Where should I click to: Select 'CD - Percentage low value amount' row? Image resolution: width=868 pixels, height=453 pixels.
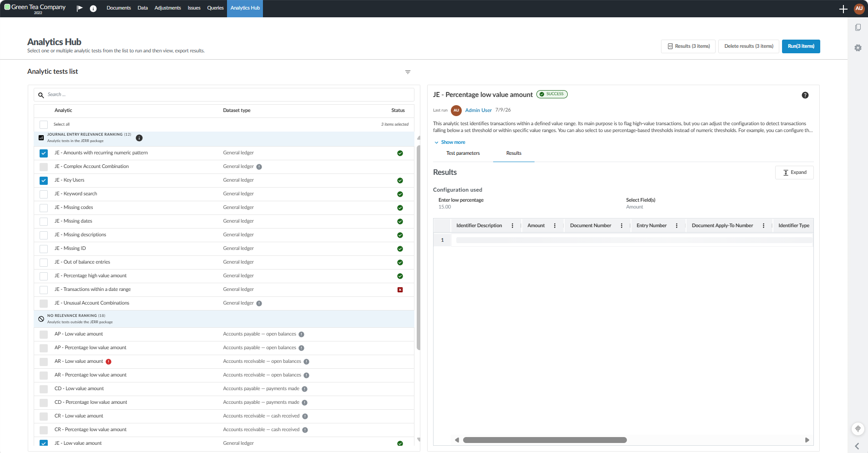(224, 402)
